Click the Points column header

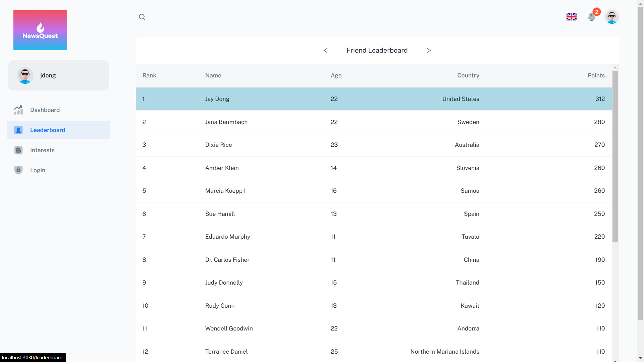click(x=596, y=75)
